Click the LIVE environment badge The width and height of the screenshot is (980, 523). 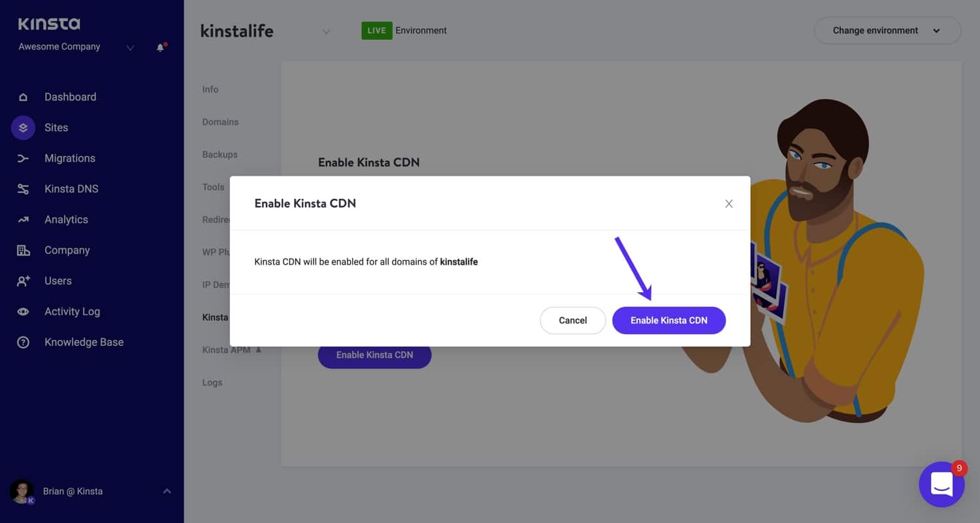(x=376, y=30)
